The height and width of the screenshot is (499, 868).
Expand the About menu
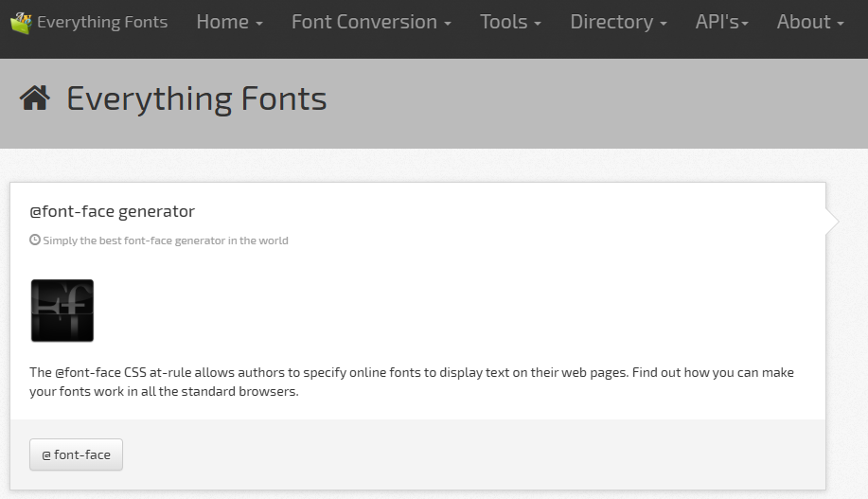pyautogui.click(x=810, y=22)
